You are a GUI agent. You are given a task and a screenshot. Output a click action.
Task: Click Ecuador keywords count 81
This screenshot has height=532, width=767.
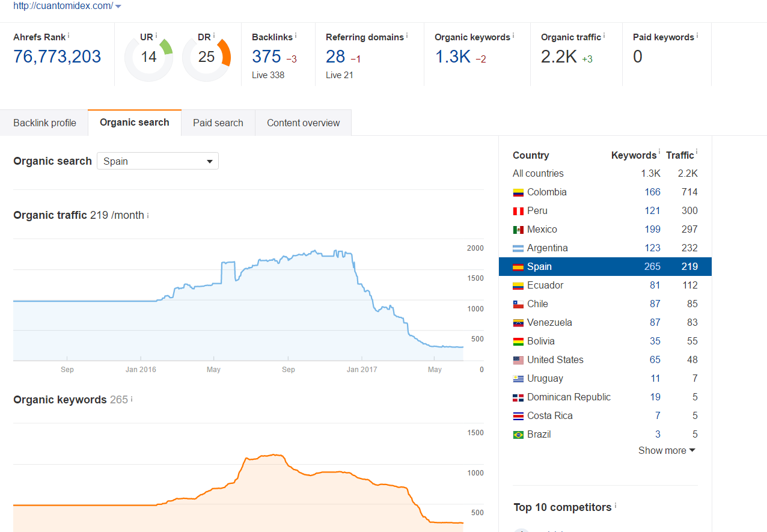tap(655, 286)
